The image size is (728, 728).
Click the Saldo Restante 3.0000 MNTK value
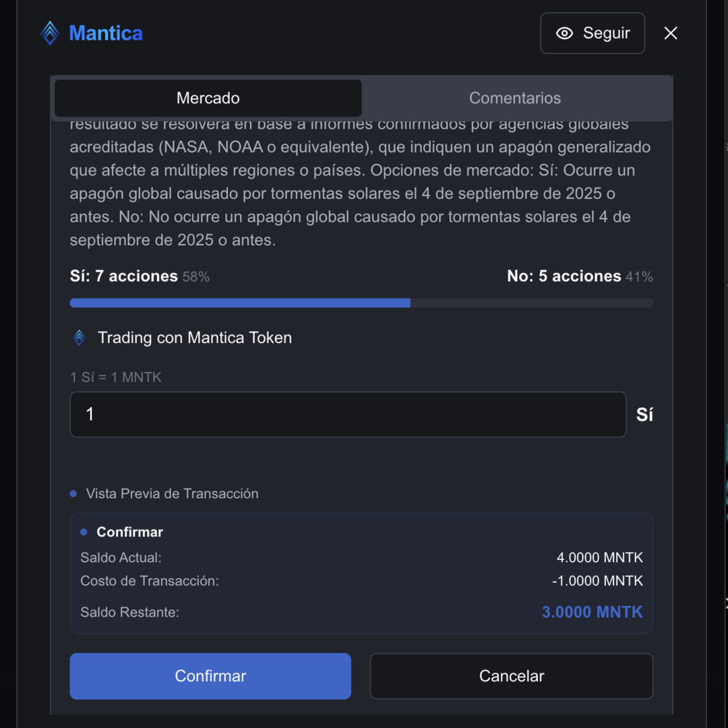tap(592, 612)
